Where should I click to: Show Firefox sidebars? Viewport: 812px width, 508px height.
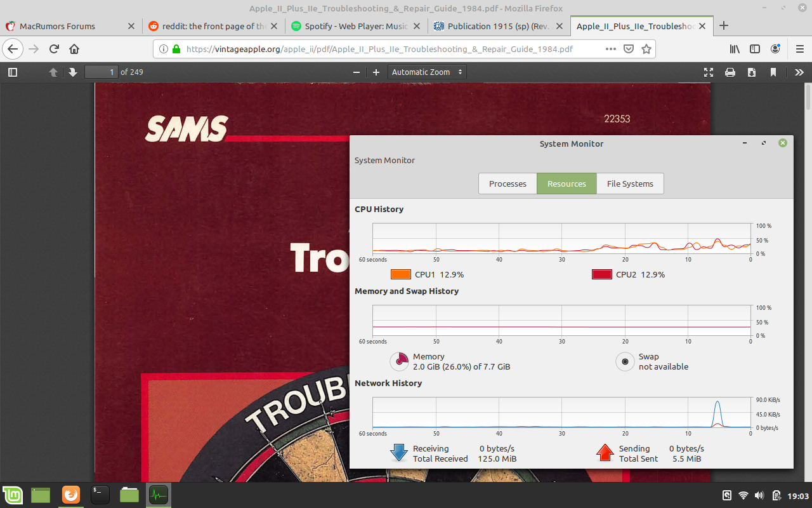click(x=755, y=49)
